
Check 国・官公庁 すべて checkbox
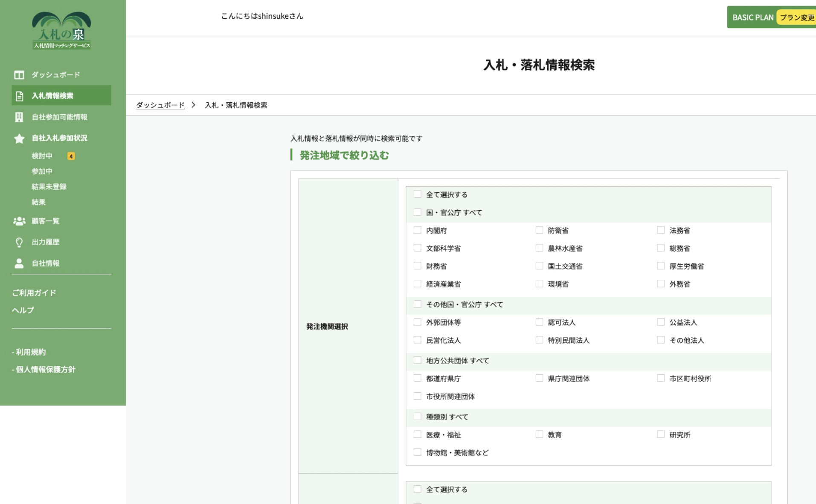(x=418, y=212)
